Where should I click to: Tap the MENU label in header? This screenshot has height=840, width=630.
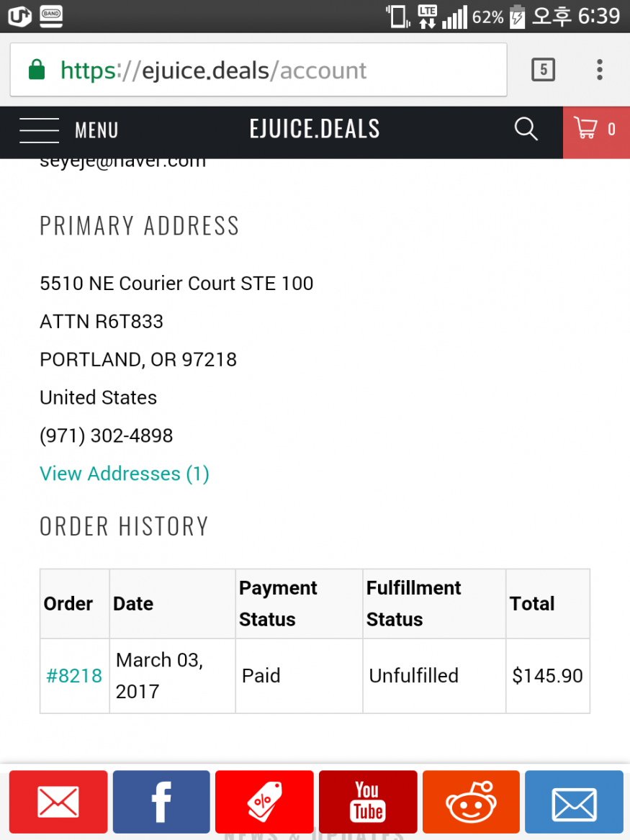(x=96, y=130)
